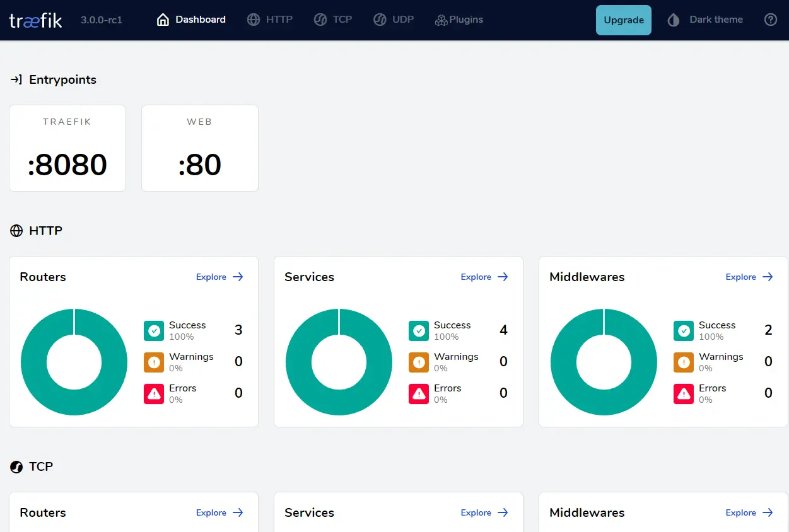Click the Traefik logo
789x532 pixels.
(35, 20)
